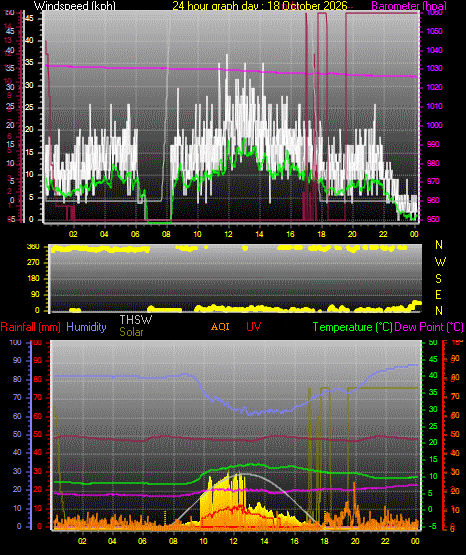Click the 'THSW' legend label

click(136, 320)
